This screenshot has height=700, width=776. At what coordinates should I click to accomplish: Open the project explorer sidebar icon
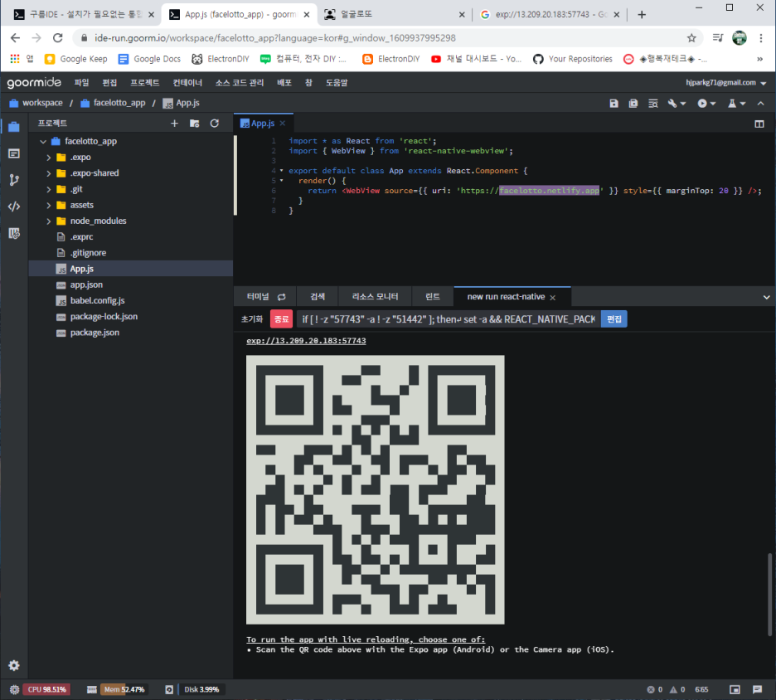(x=14, y=127)
